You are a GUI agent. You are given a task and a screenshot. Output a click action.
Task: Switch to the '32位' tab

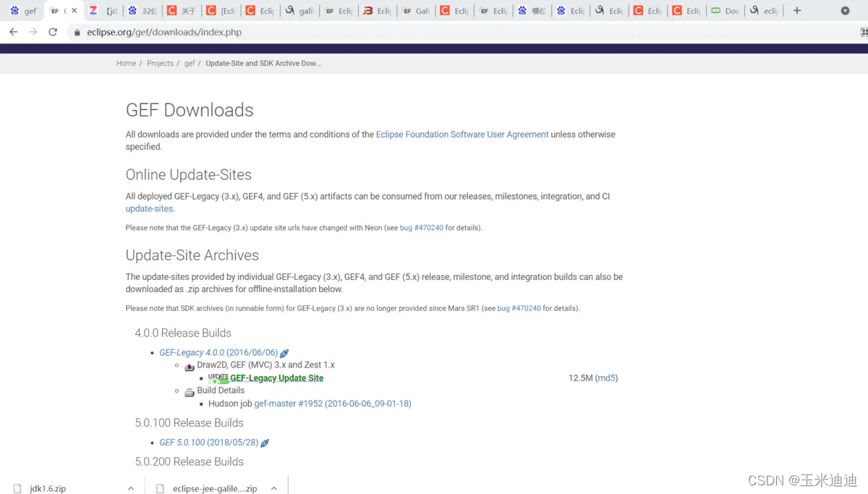pyautogui.click(x=142, y=11)
